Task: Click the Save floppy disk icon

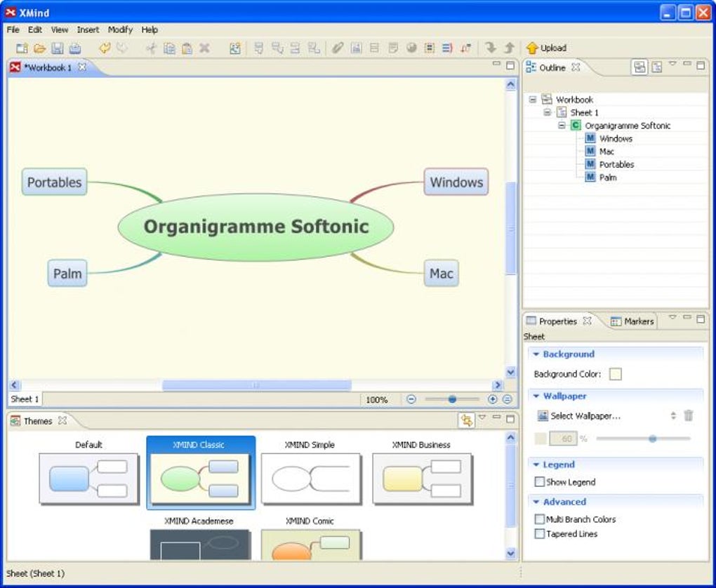Action: [x=57, y=48]
